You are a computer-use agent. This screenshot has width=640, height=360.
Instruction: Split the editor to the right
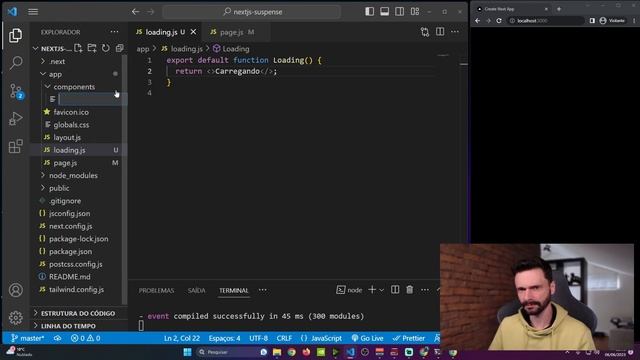point(440,32)
